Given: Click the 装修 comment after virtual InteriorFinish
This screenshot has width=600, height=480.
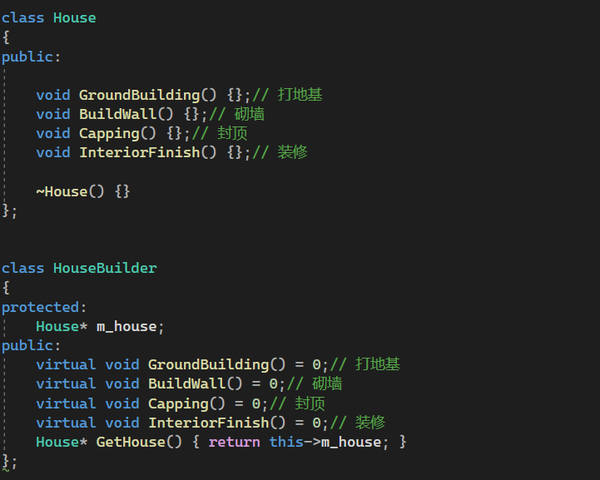Looking at the screenshot, I should [370, 422].
